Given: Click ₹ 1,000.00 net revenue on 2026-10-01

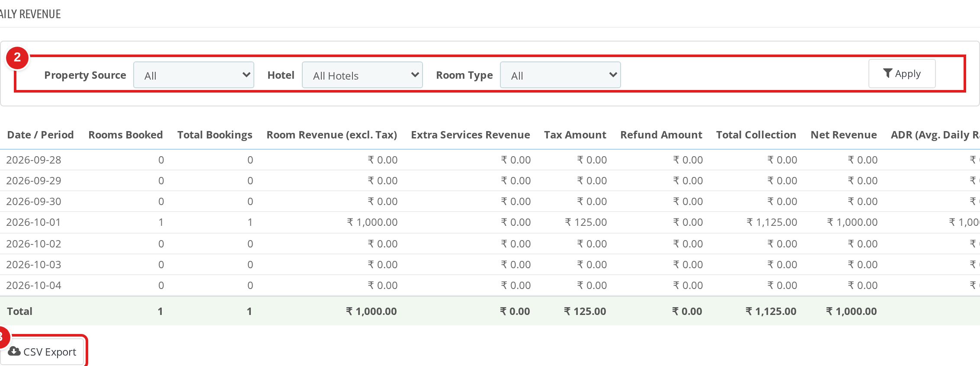Looking at the screenshot, I should tap(852, 222).
